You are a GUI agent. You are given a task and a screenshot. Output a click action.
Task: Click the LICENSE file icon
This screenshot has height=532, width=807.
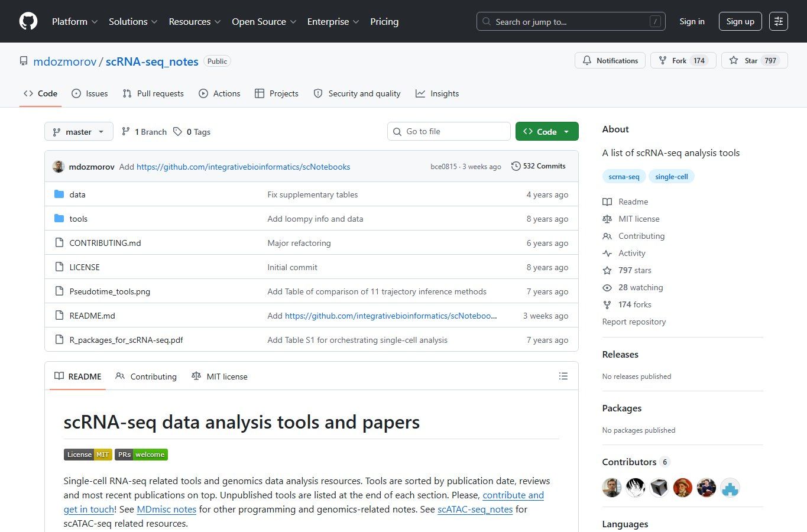coord(59,267)
